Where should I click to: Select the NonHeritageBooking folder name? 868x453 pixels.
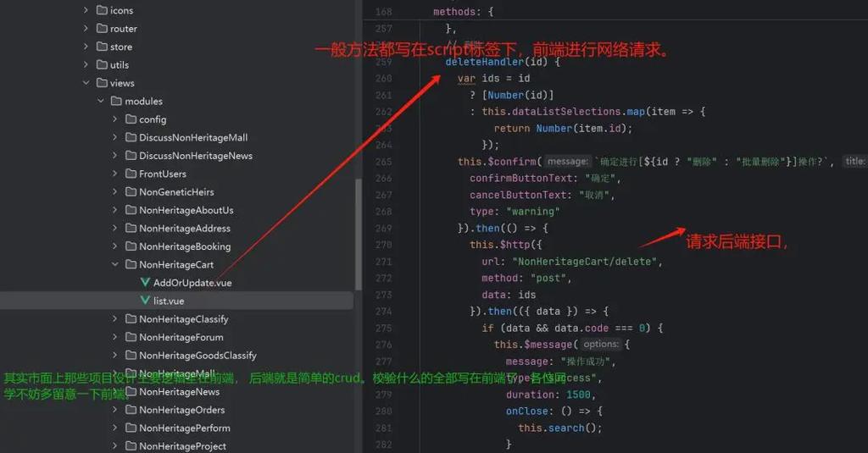tap(185, 246)
